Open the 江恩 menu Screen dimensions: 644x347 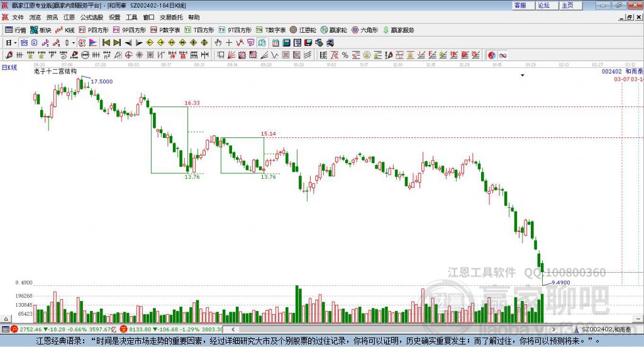pos(69,17)
